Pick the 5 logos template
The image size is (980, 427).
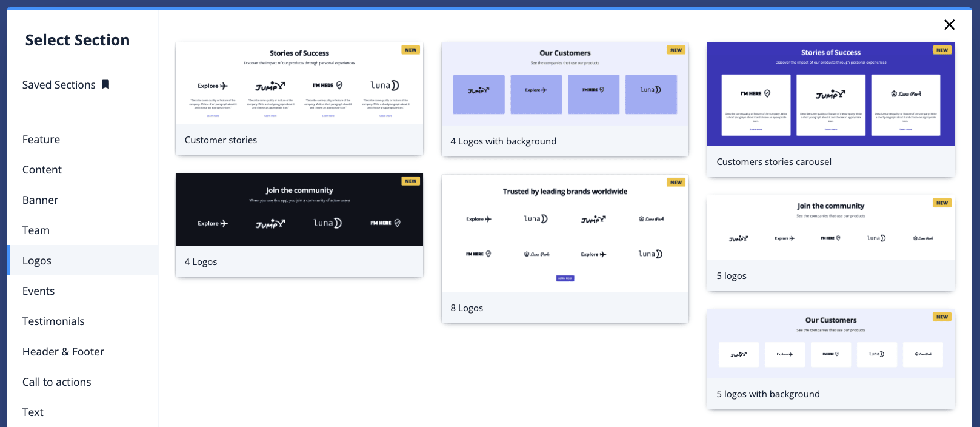(830, 229)
